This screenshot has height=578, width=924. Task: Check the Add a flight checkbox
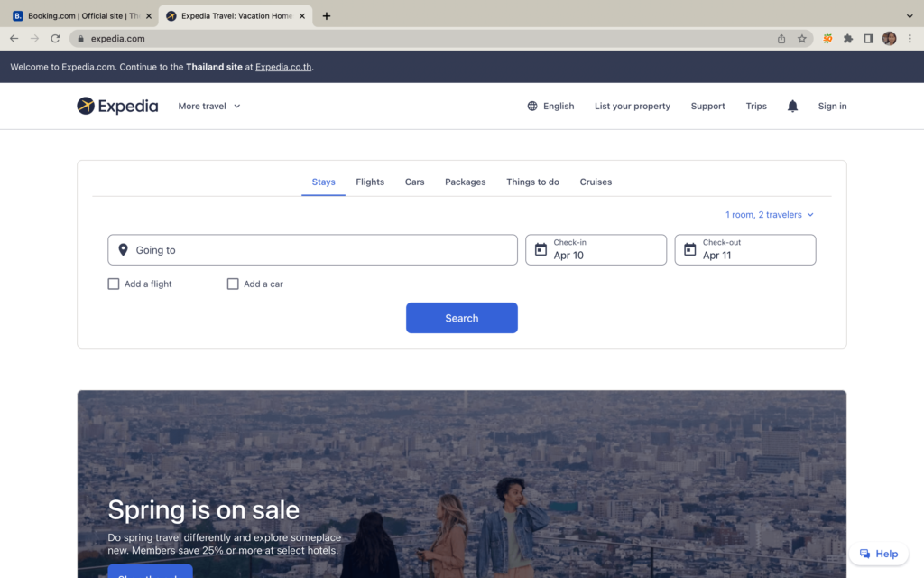(x=114, y=284)
